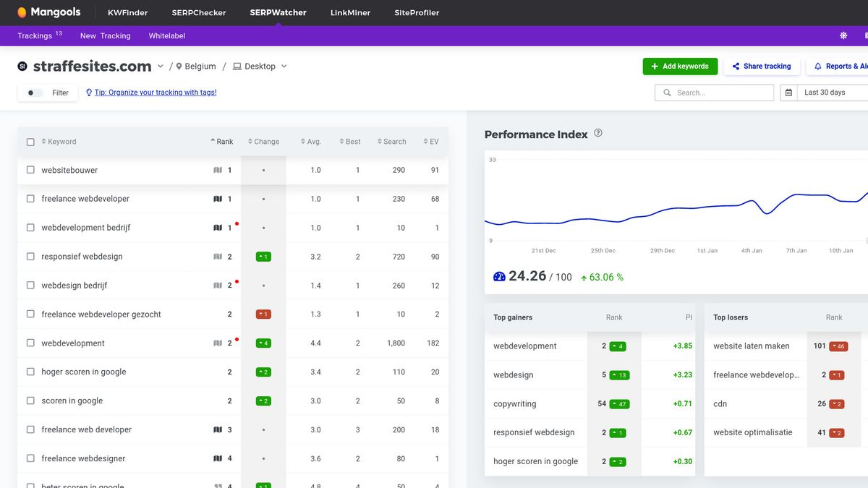868x488 pixels.
Task: Toggle the Filter switch
Action: pos(33,93)
